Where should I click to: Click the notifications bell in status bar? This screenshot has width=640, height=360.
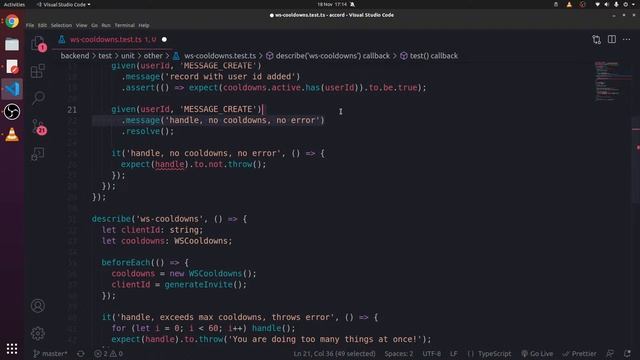(627, 353)
